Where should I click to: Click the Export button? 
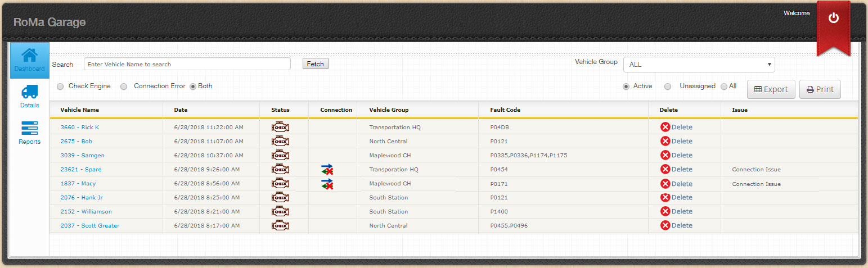point(771,89)
